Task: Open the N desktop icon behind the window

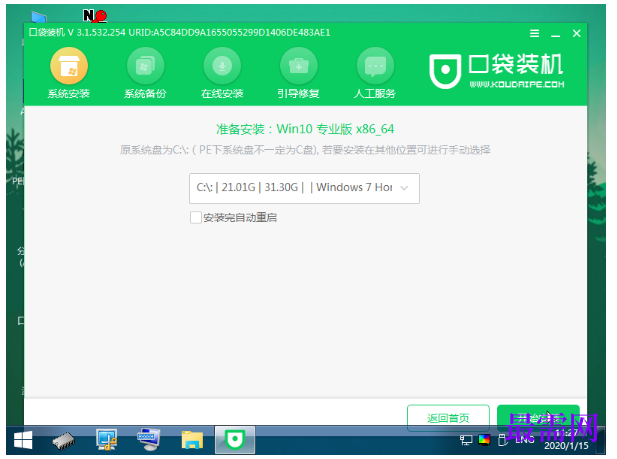Action: [x=95, y=16]
